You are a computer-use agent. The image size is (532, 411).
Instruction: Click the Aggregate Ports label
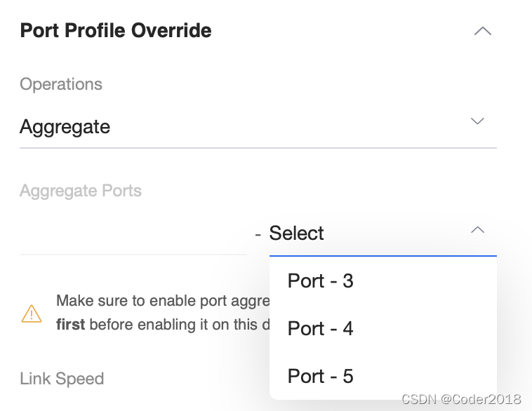81,191
